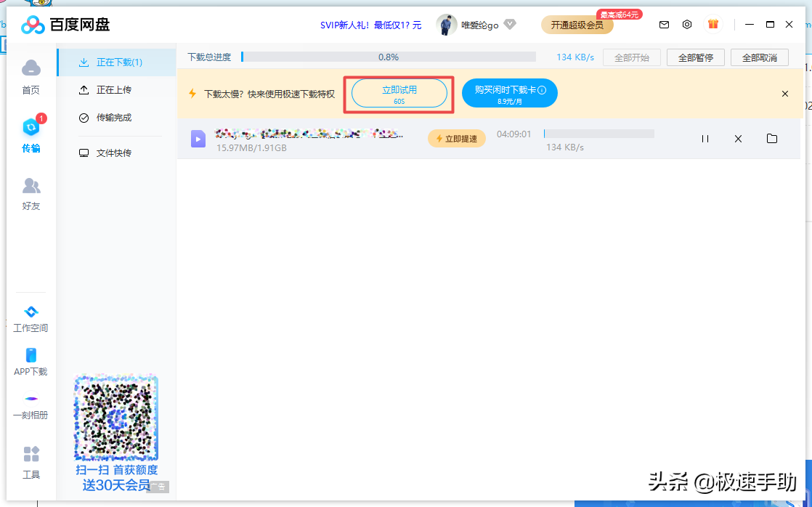The height and width of the screenshot is (507, 812).
Task: Click the video file type icon
Action: (x=198, y=139)
